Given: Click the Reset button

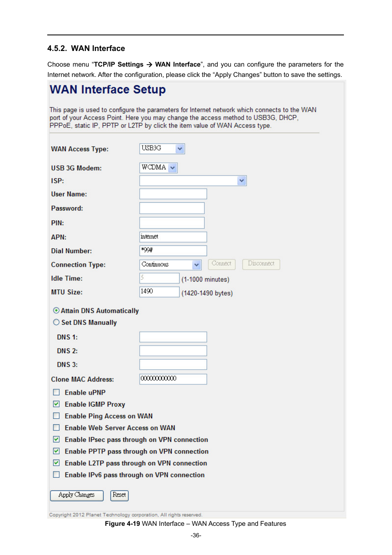Looking at the screenshot, I should 120,495.
